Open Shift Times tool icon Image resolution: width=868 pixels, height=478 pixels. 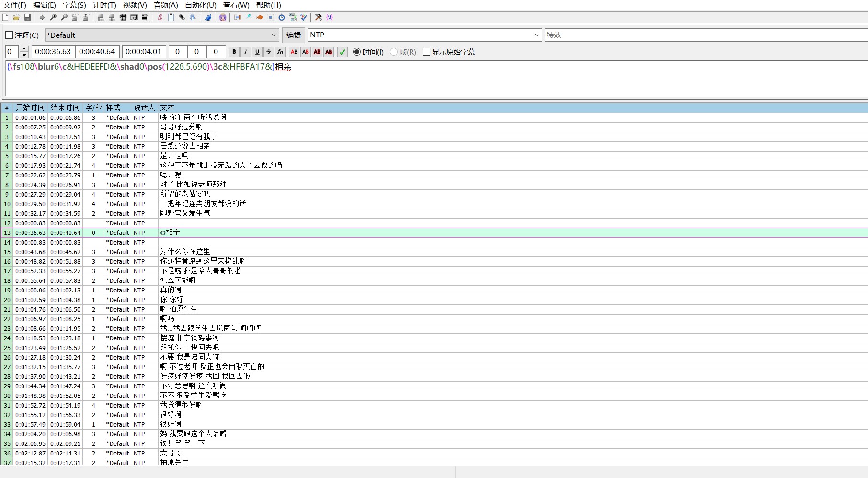coord(238,17)
